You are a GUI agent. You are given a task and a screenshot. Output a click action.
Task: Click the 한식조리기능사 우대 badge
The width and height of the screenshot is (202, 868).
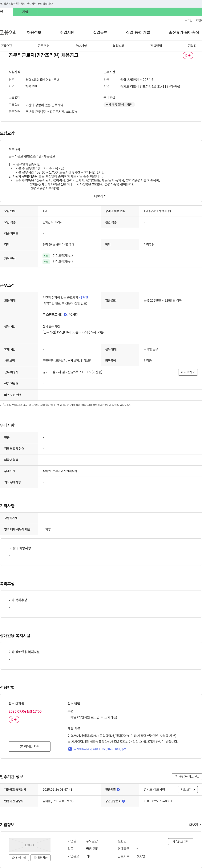(x=46, y=256)
